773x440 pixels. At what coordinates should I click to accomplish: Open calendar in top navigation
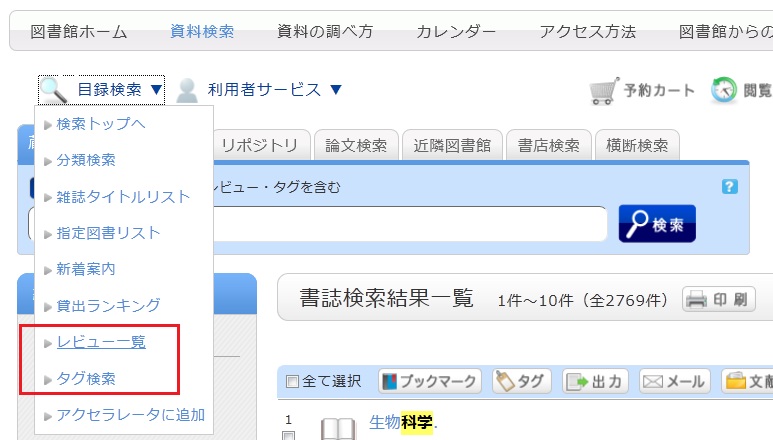[456, 31]
